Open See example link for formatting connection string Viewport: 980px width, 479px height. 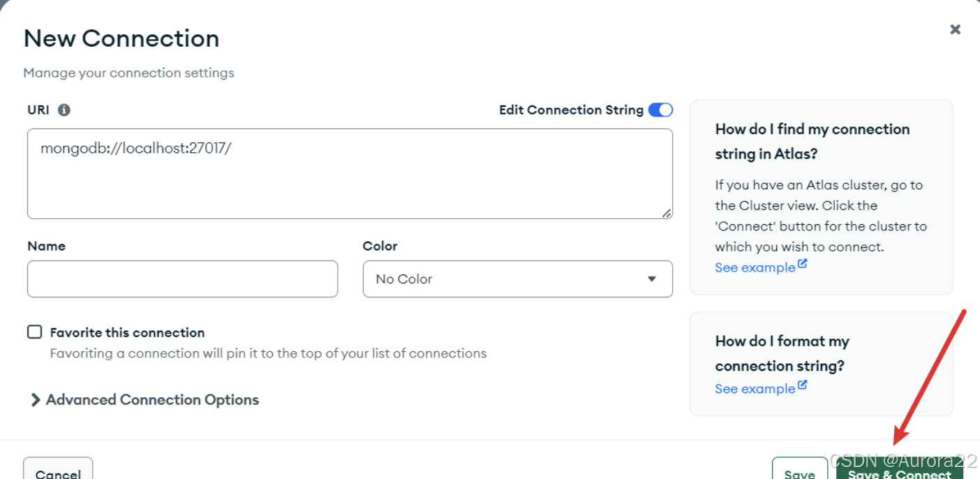pos(755,389)
